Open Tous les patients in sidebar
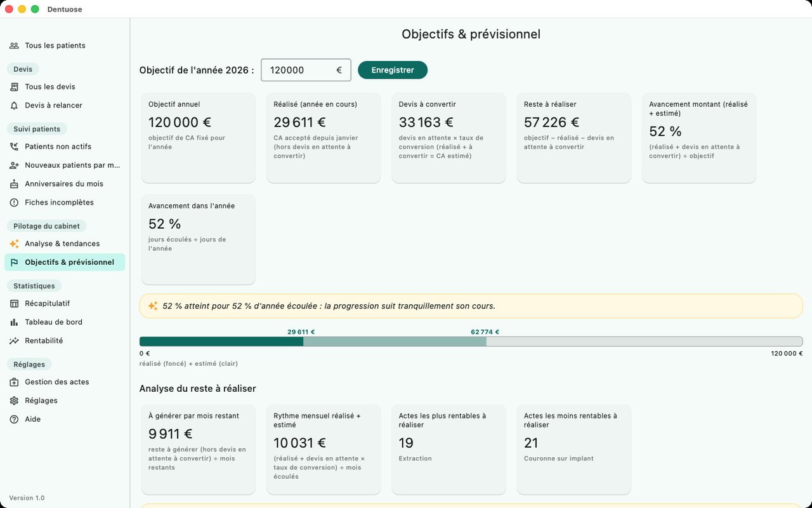Image resolution: width=812 pixels, height=508 pixels. [65, 46]
